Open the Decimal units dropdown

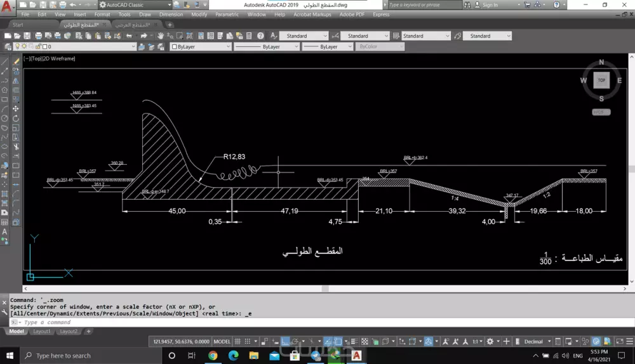[538, 341]
